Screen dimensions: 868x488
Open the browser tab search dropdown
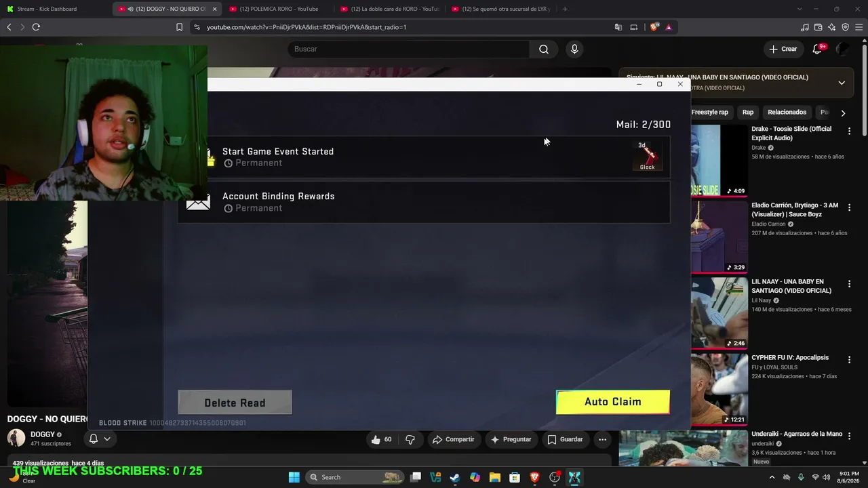point(800,9)
